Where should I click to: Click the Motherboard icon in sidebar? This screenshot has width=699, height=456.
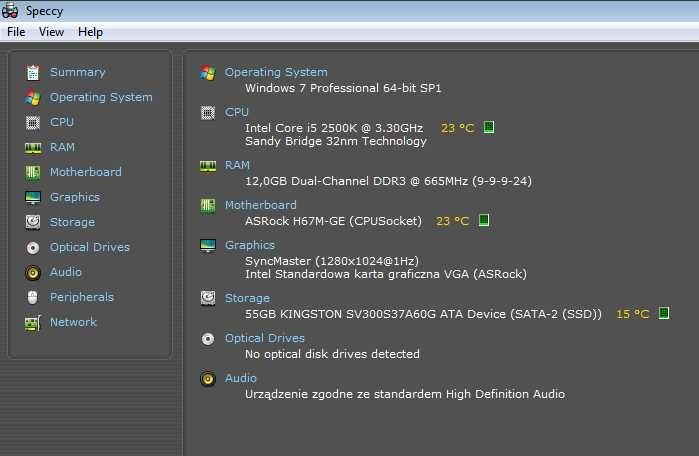tap(33, 172)
